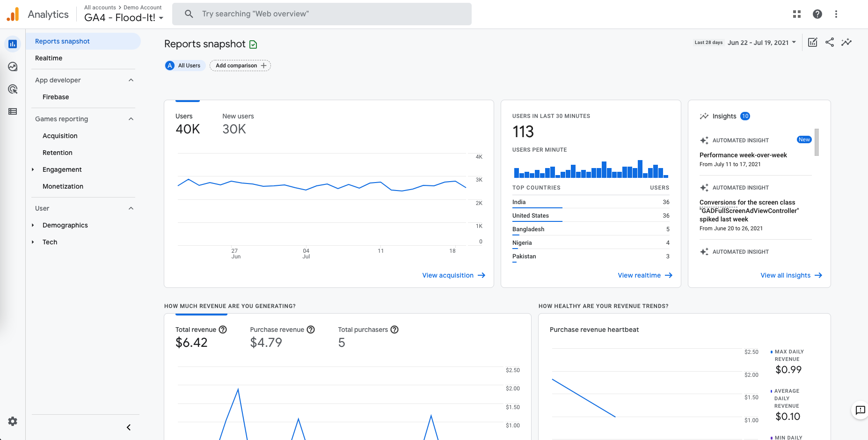Open the GA4 - Flood-It! property selector
Viewport: 868px width, 440px height.
124,18
